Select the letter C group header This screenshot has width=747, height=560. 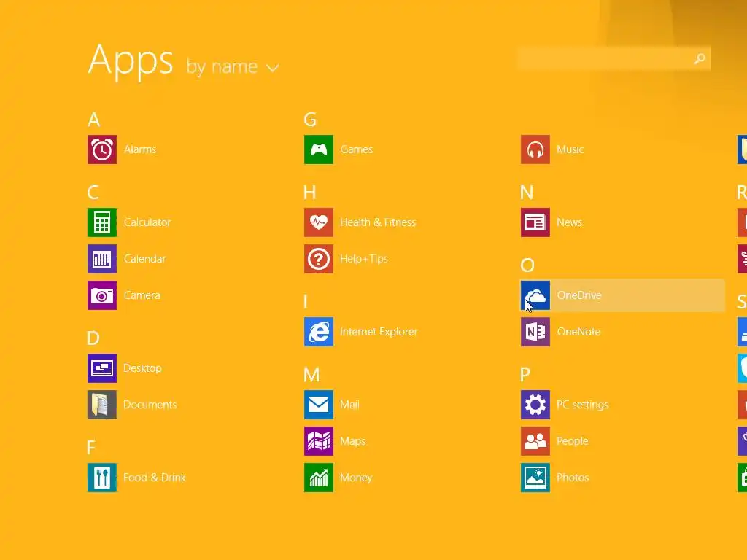click(x=93, y=192)
